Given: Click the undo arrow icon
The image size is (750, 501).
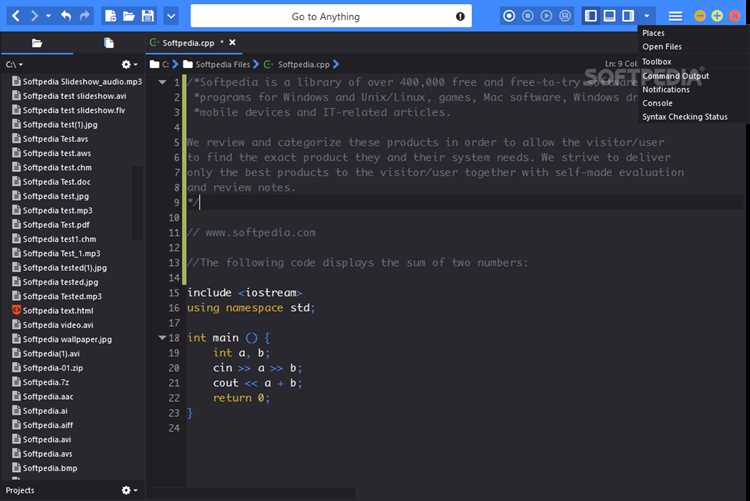Looking at the screenshot, I should coord(66,16).
